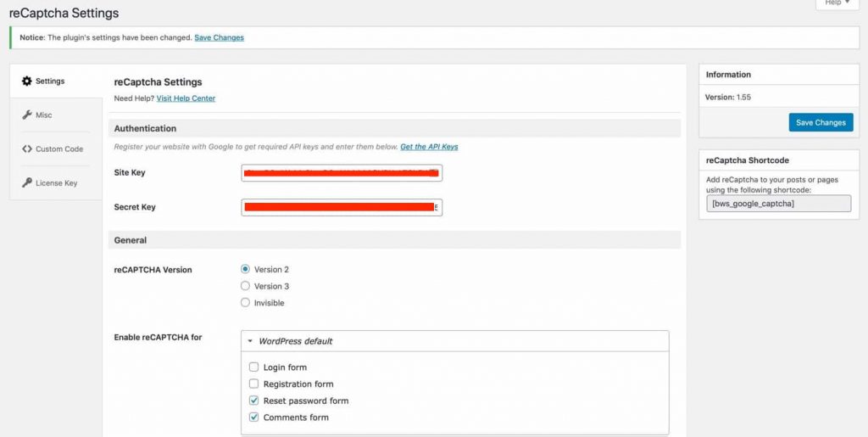Open the Custom Code tab
This screenshot has width=868, height=437.
coord(56,148)
